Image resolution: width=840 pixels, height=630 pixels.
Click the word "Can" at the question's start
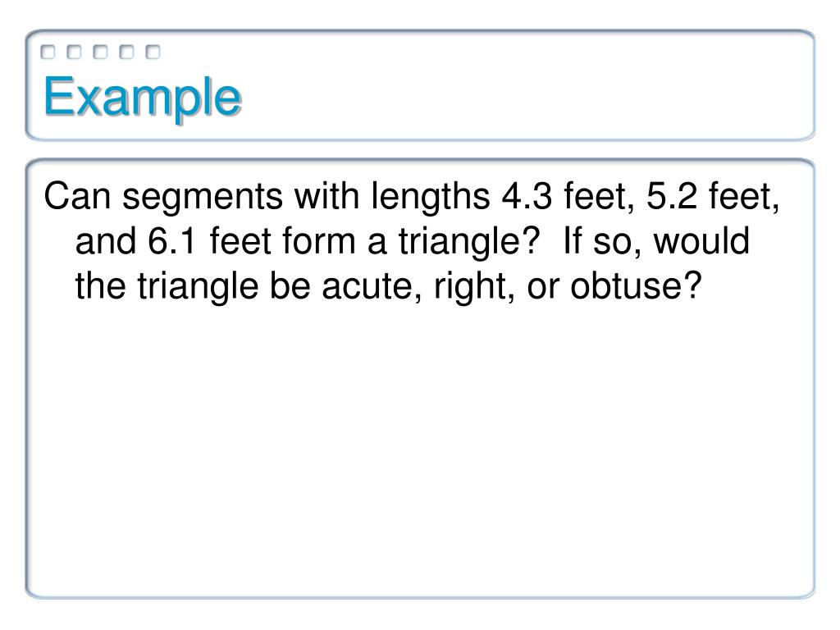78,196
